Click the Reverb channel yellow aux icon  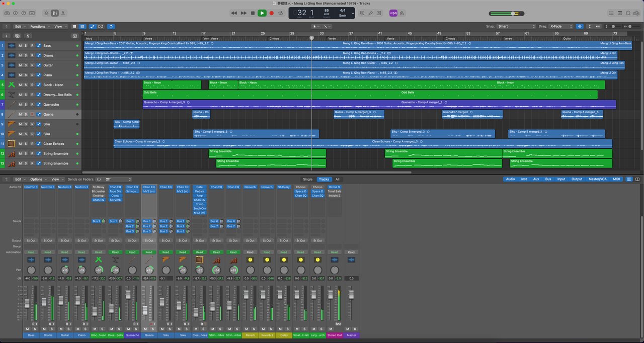click(x=250, y=260)
